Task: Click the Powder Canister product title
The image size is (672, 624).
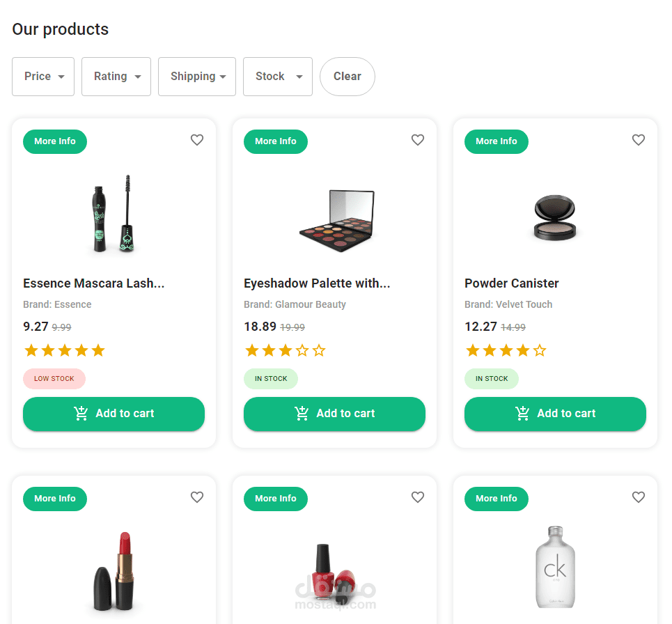Action: click(512, 283)
